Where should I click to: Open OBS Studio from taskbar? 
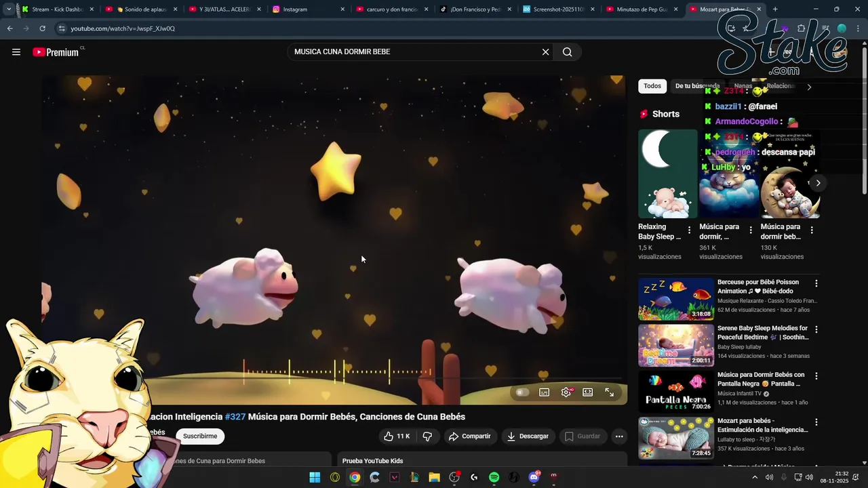454,477
